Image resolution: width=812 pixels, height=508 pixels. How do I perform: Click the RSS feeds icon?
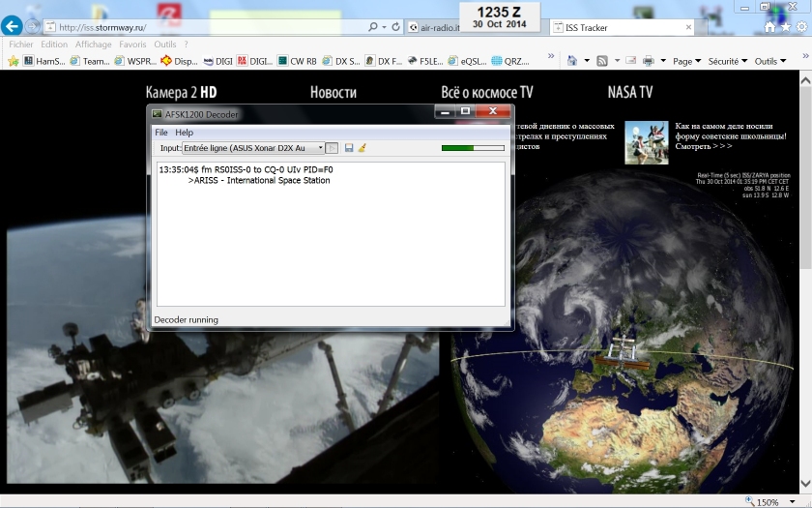602,61
